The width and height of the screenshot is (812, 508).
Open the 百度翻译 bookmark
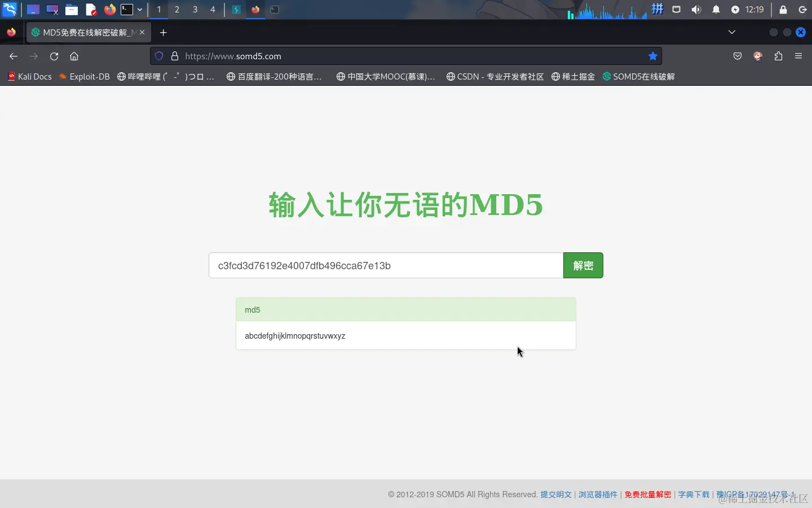(274, 76)
